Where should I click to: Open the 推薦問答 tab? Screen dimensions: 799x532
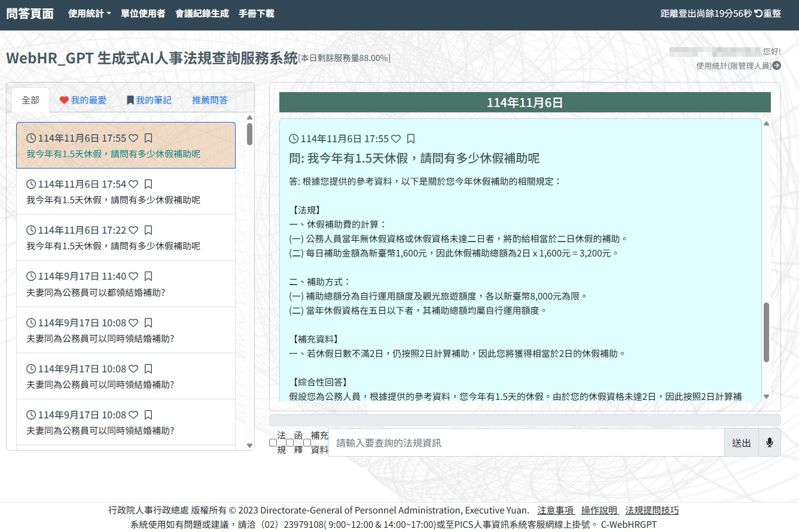pos(210,100)
